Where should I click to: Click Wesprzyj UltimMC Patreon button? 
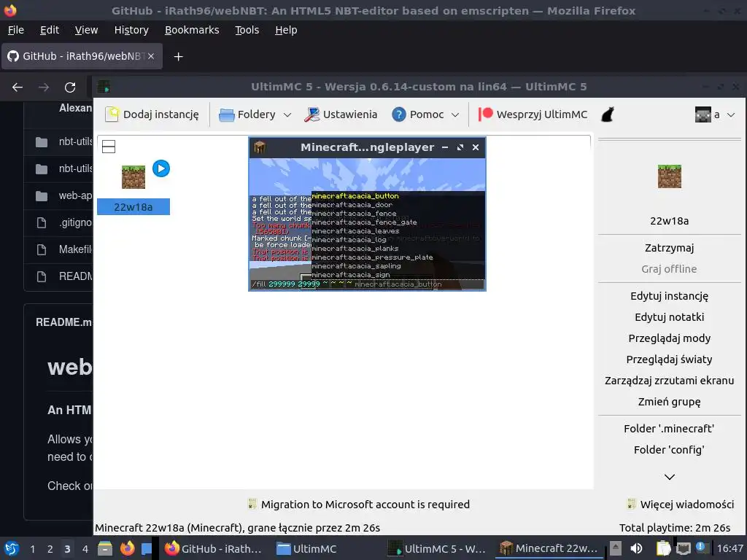coord(533,114)
